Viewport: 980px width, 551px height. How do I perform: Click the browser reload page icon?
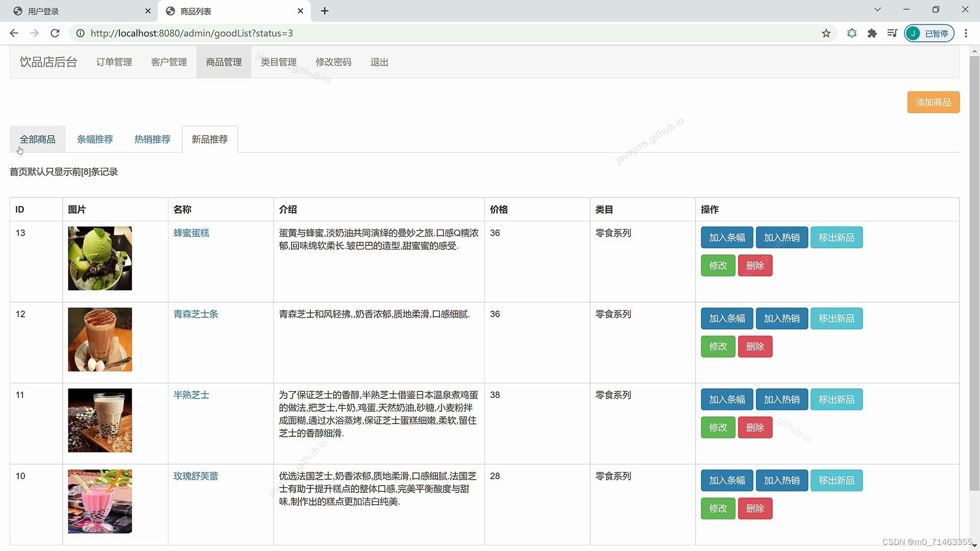pyautogui.click(x=55, y=33)
